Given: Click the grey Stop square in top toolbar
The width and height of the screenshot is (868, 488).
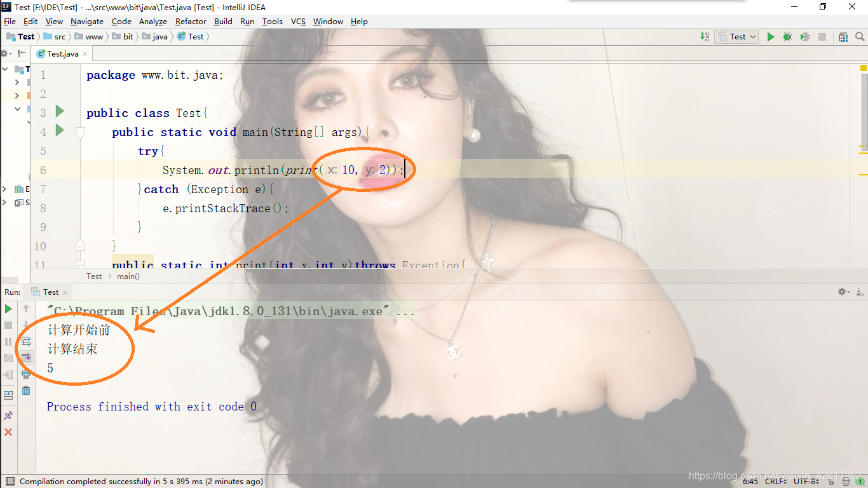Looking at the screenshot, I should tap(822, 37).
